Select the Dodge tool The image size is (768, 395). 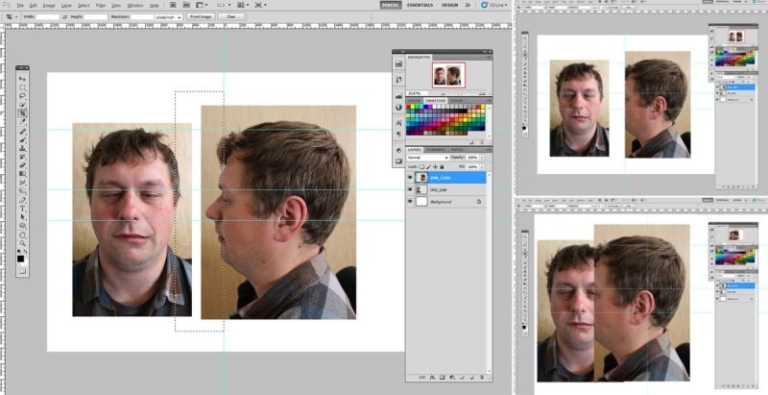point(22,191)
